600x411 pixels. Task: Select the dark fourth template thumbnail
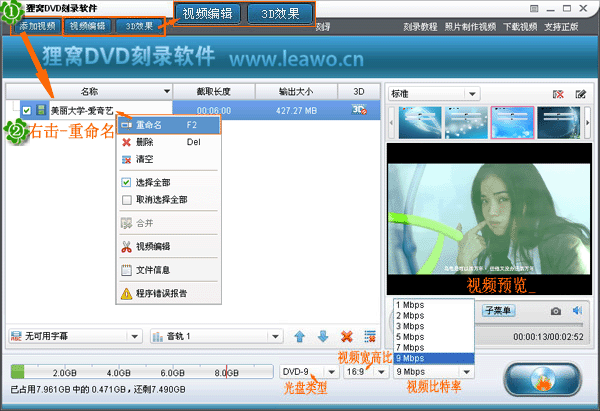point(558,123)
